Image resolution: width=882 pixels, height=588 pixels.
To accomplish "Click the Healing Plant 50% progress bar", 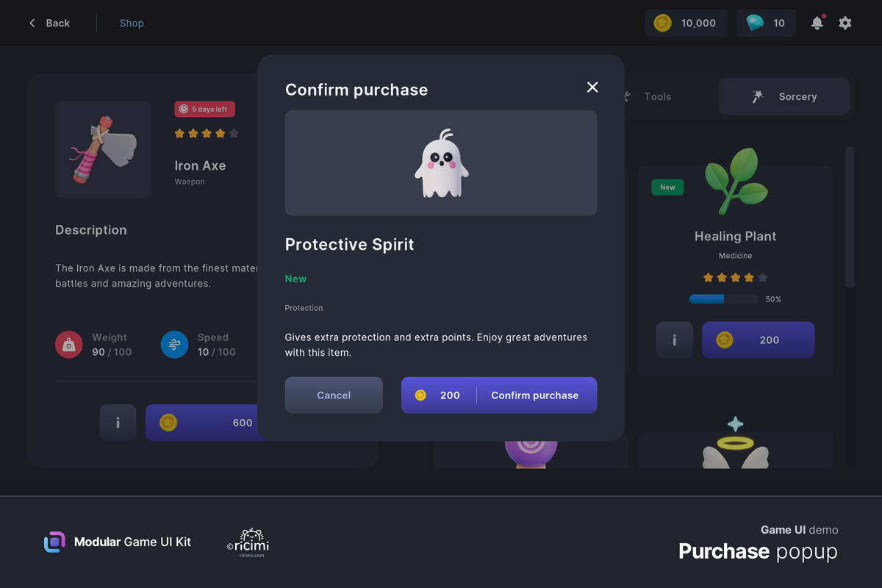I will point(723,299).
